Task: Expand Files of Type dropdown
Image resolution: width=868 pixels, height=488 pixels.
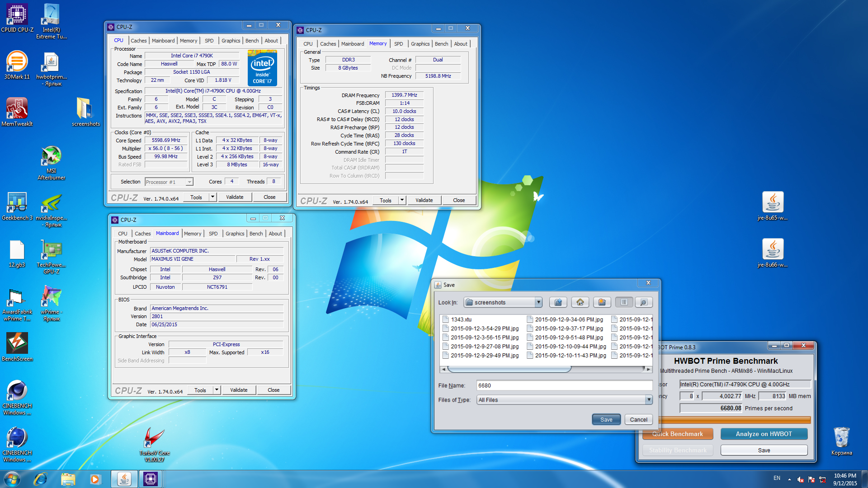Action: pos(649,400)
